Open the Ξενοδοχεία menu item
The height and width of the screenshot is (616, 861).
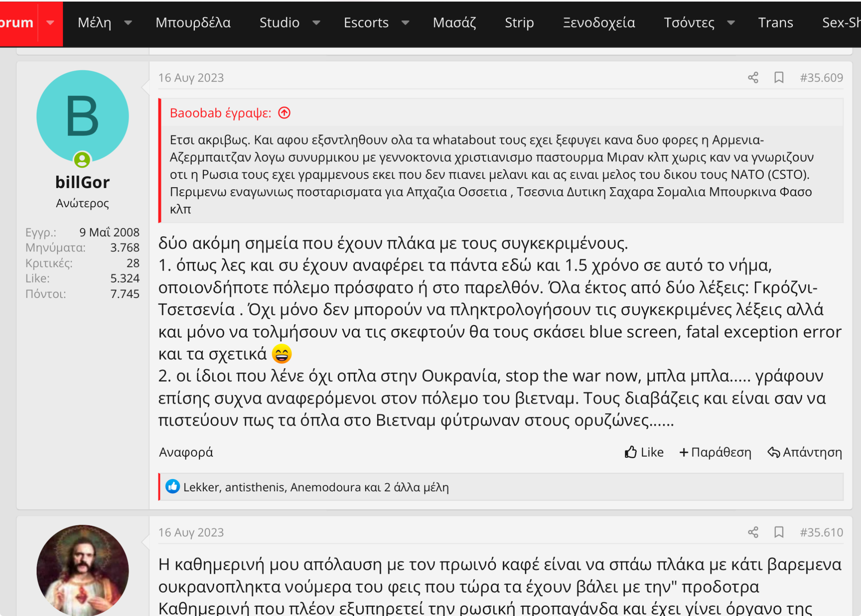tap(599, 23)
